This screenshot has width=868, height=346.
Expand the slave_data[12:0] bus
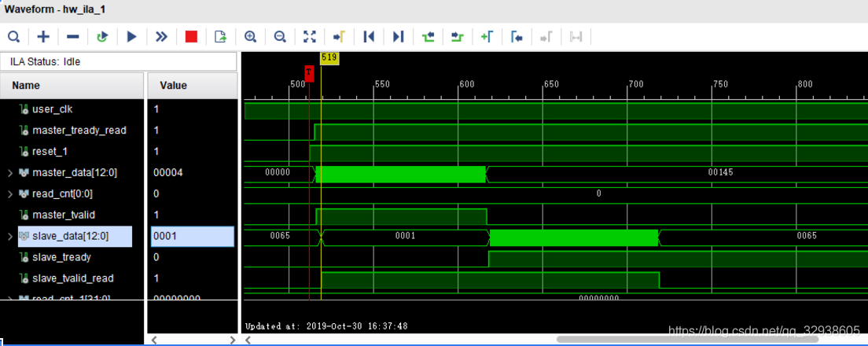pos(10,237)
